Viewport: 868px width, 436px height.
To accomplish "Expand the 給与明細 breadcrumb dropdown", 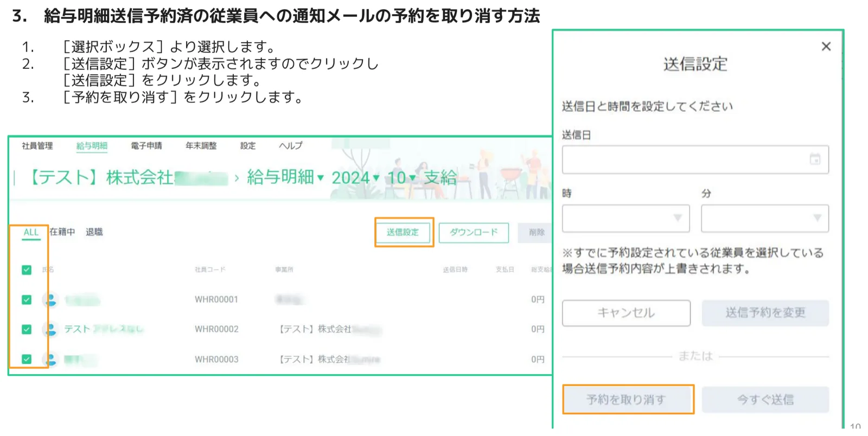I will pyautogui.click(x=285, y=177).
